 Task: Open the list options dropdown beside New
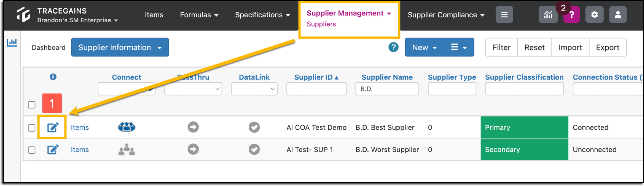pyautogui.click(x=459, y=47)
